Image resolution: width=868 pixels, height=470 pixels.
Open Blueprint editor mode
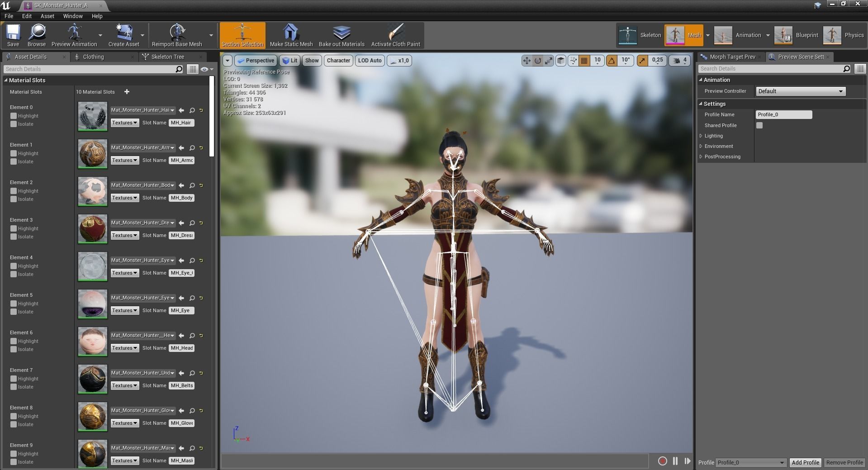(x=796, y=35)
